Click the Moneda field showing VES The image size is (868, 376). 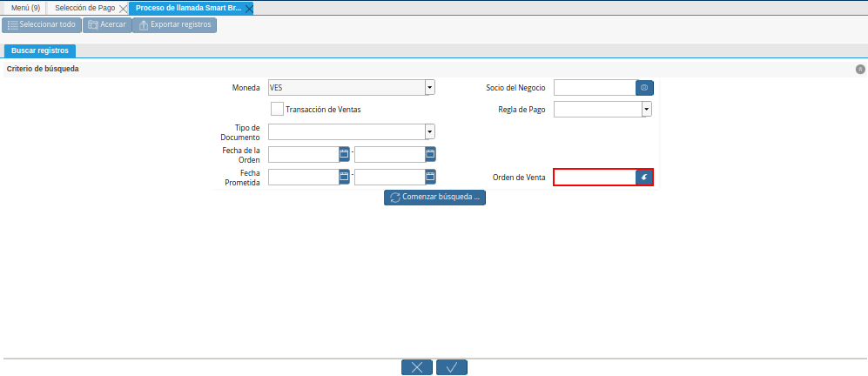click(347, 88)
